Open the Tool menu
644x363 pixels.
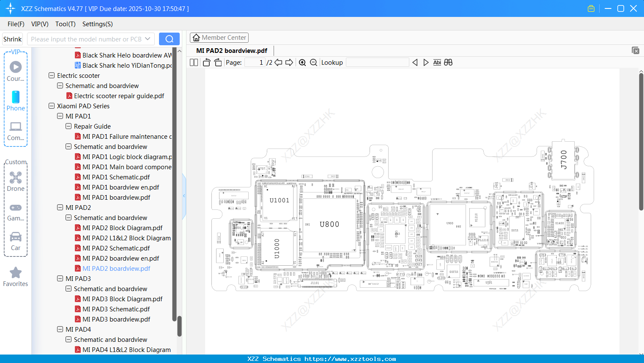pyautogui.click(x=65, y=24)
